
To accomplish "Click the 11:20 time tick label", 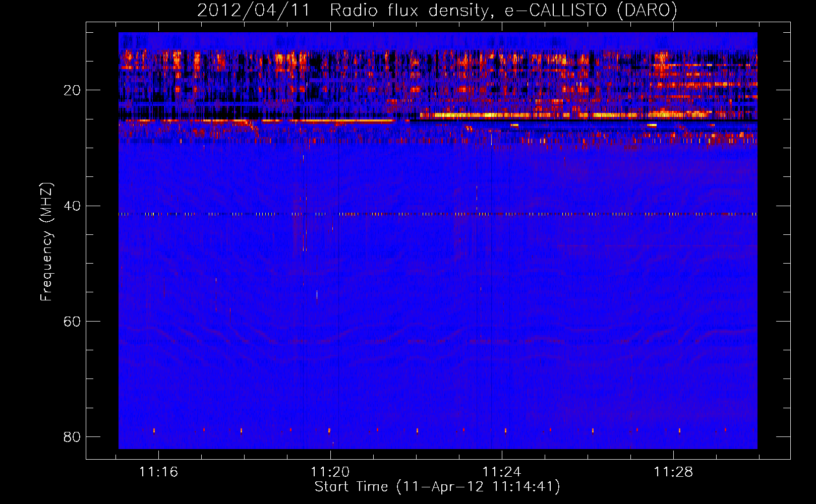I will coord(330,472).
